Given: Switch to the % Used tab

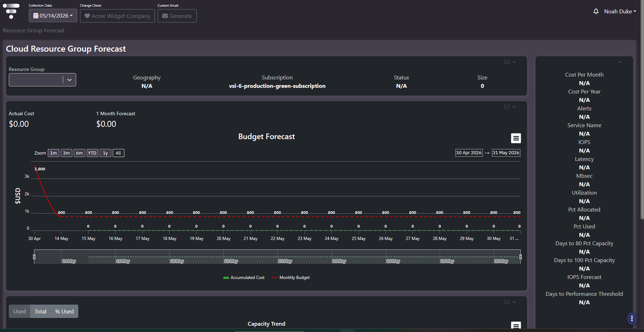Looking at the screenshot, I should point(64,311).
